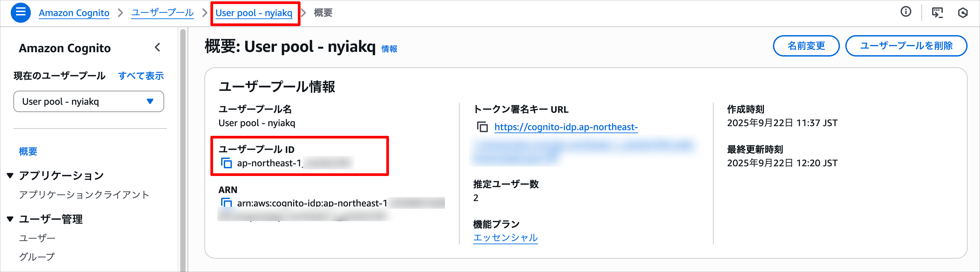Go to ユーザー in the sidebar
The width and height of the screenshot is (980, 272).
pyautogui.click(x=37, y=238)
